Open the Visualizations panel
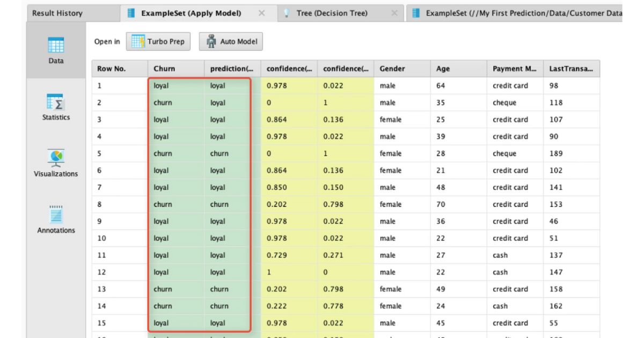Viewport: 644px width, 338px height. (x=55, y=163)
